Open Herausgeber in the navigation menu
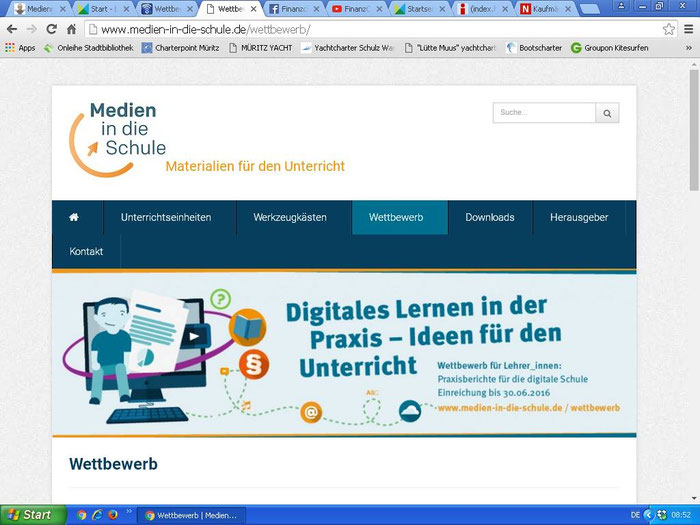 579,217
